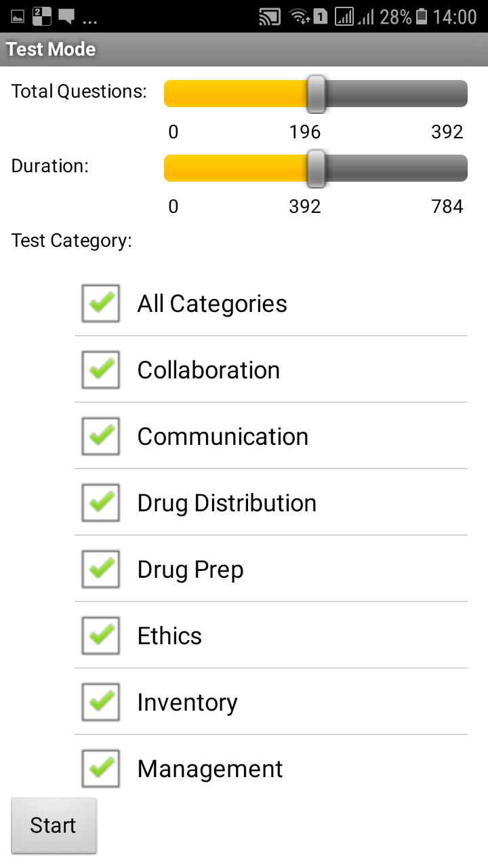This screenshot has height=868, width=488.
Task: Uncheck the All Categories checkbox
Action: pos(101,303)
